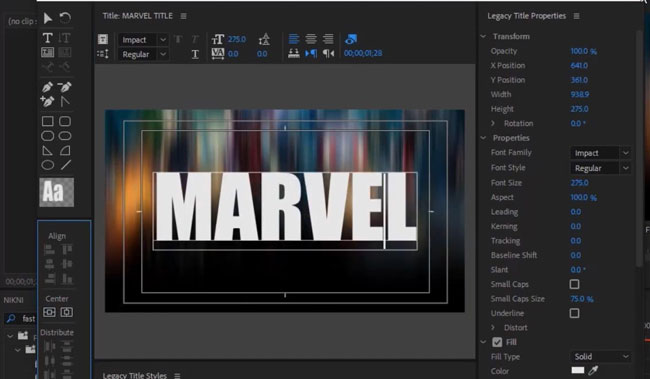Viewport: 650px width, 379px height.
Task: Uncheck the Fill checkbox
Action: click(x=497, y=342)
